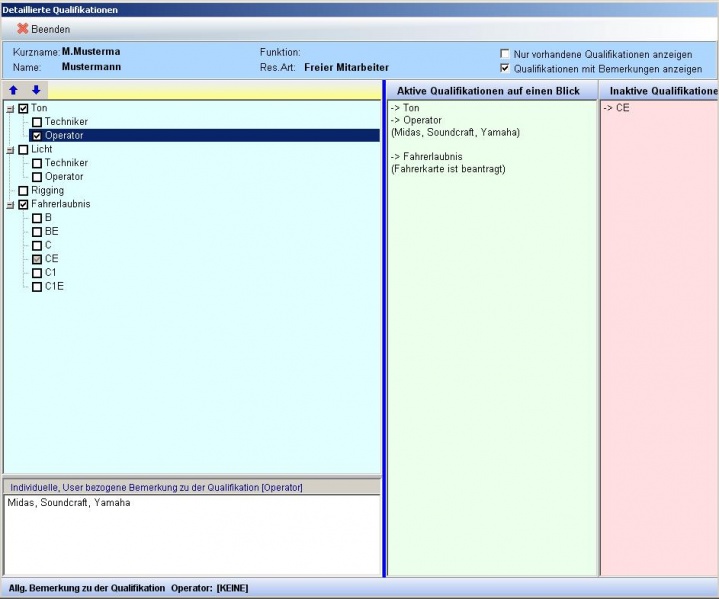Image resolution: width=719 pixels, height=599 pixels.
Task: Tick the Licht checkbox
Action: (23, 150)
